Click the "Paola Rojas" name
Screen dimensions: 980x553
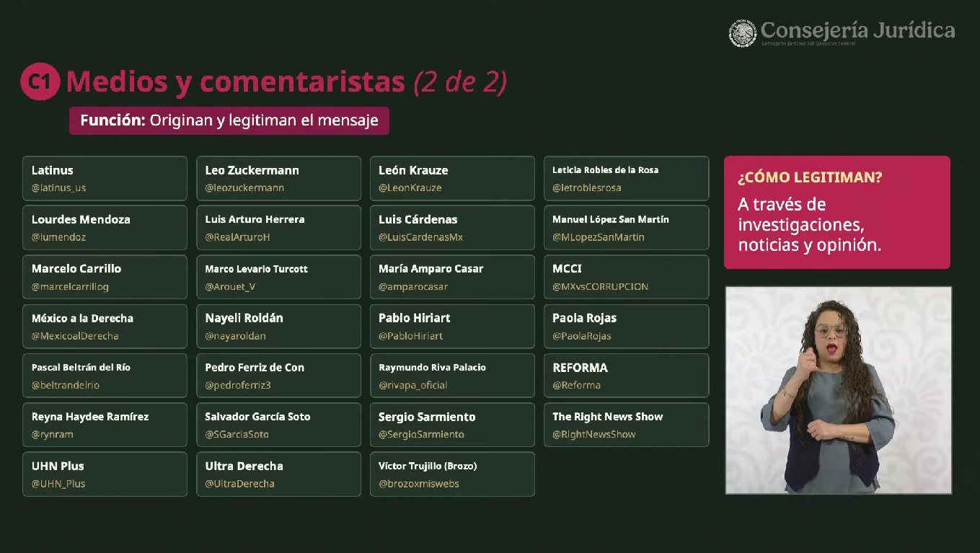click(x=585, y=318)
